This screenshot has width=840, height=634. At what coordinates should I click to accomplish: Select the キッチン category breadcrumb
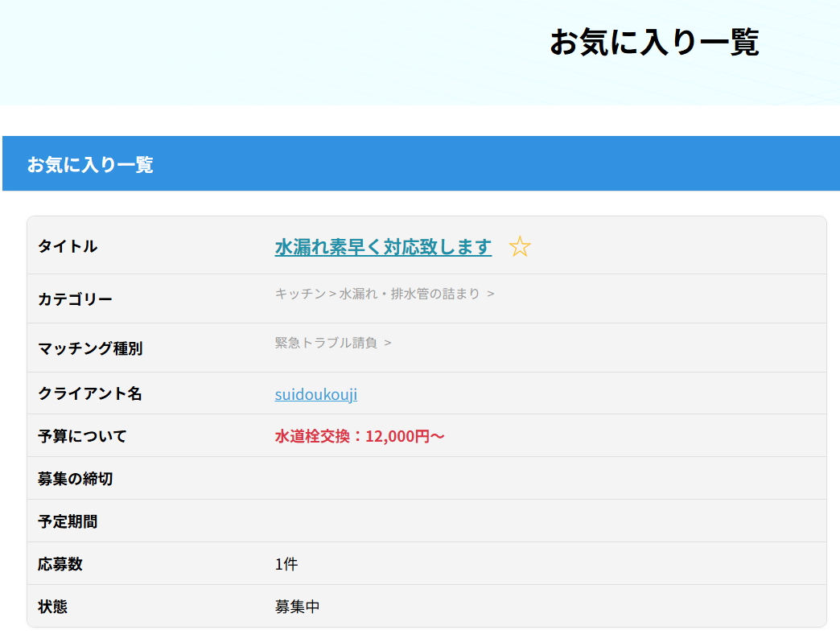pos(300,294)
